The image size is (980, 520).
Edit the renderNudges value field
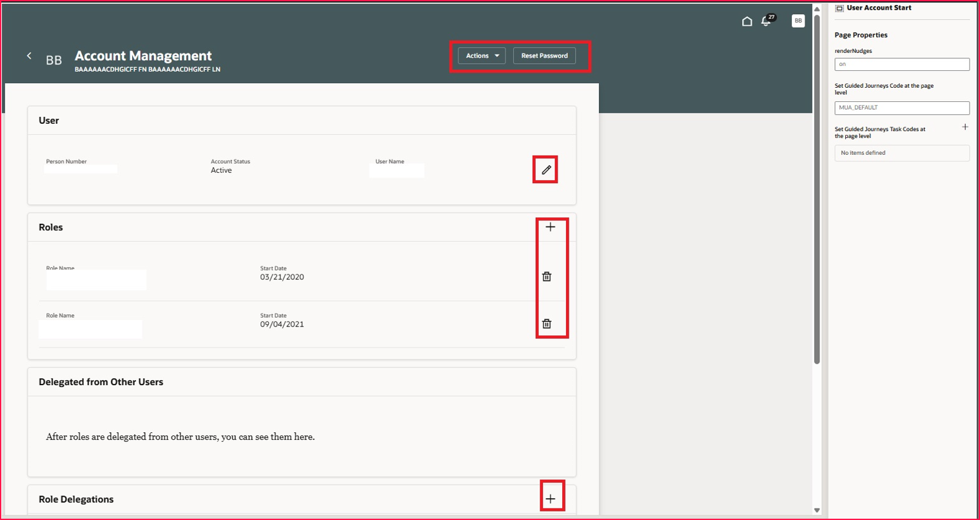click(x=901, y=64)
